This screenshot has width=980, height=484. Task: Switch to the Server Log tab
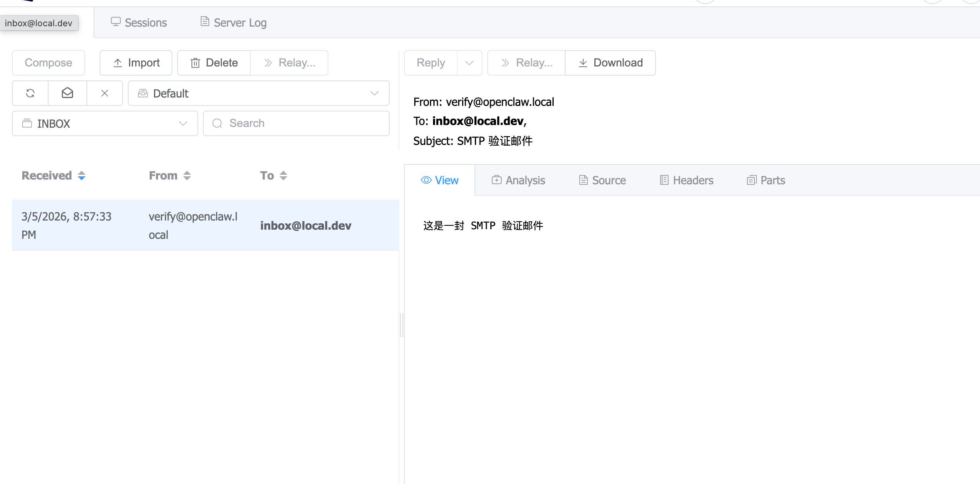(x=233, y=23)
